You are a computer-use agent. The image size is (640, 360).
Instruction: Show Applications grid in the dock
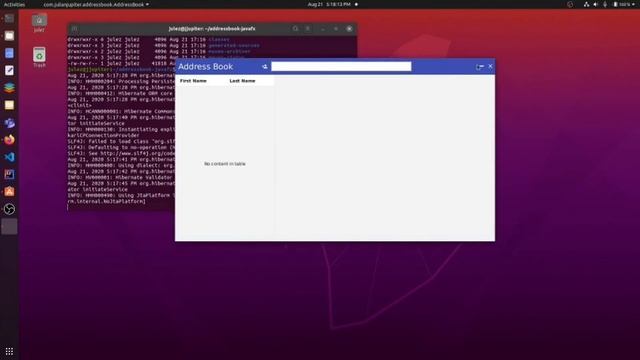(x=9, y=351)
